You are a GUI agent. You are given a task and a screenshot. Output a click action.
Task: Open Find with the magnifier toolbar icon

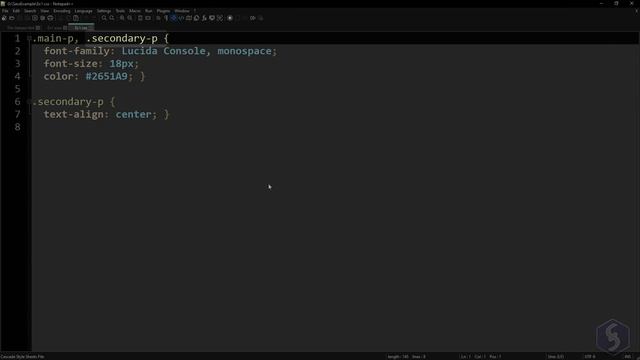(x=104, y=18)
